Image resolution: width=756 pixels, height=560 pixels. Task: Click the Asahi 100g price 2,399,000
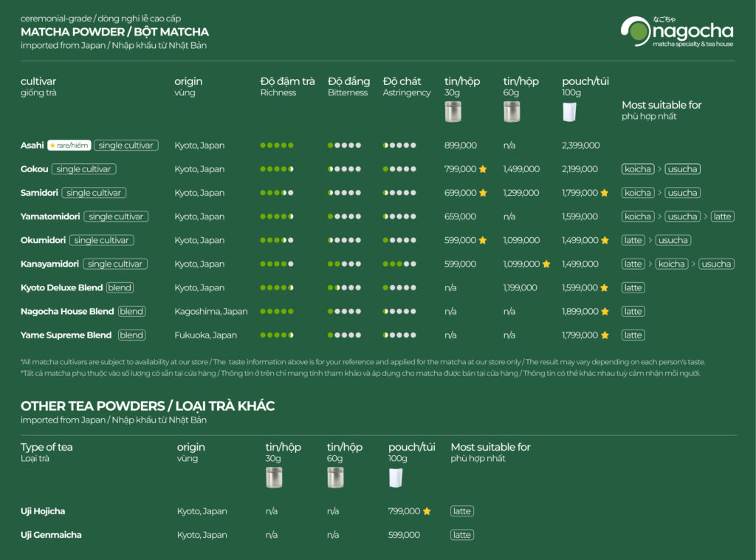(x=580, y=146)
